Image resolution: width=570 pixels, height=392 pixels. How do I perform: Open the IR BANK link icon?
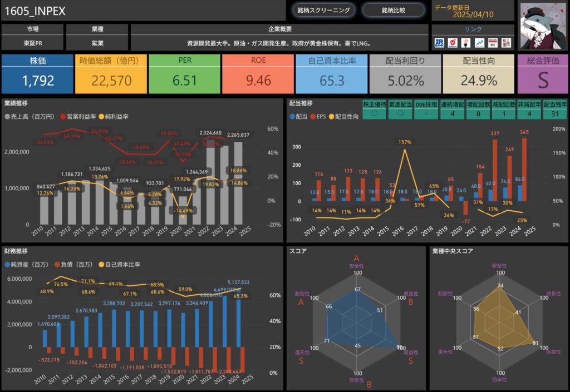[x=439, y=43]
